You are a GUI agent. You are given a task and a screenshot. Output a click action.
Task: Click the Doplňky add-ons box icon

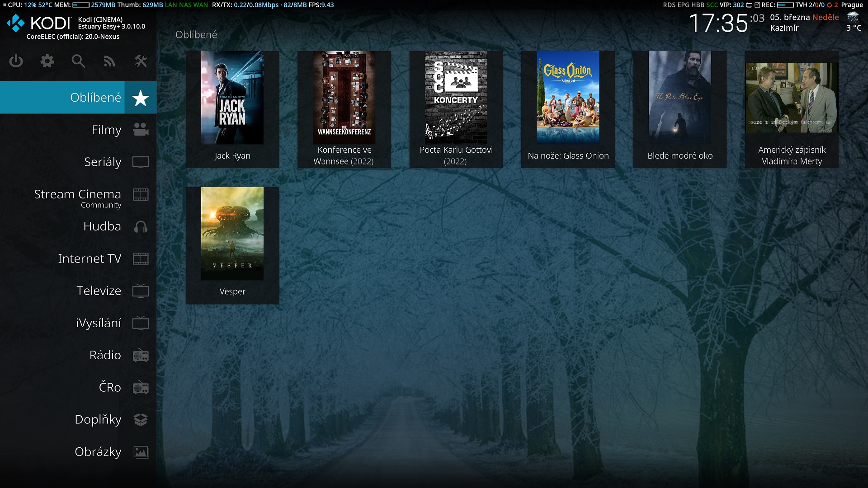tap(141, 420)
